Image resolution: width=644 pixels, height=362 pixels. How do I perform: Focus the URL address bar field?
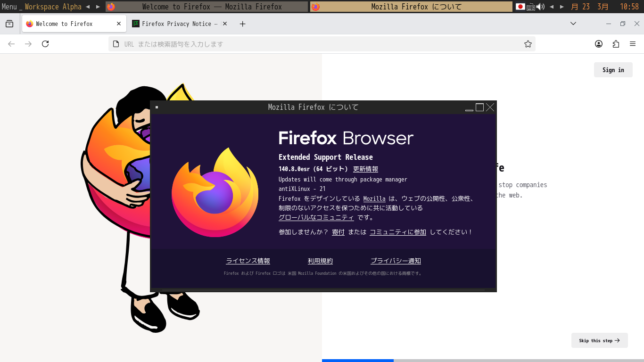[x=322, y=44]
